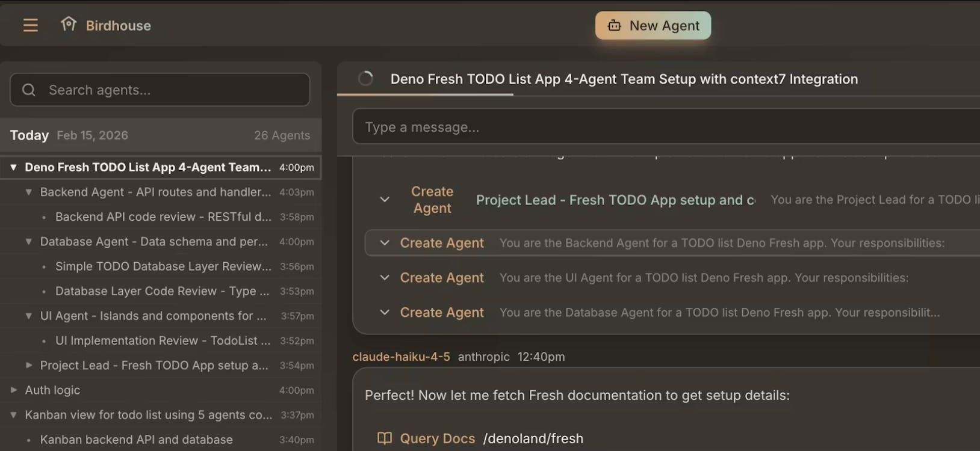This screenshot has width=980, height=451.
Task: Click the /denoland/fresh text
Action: 533,439
